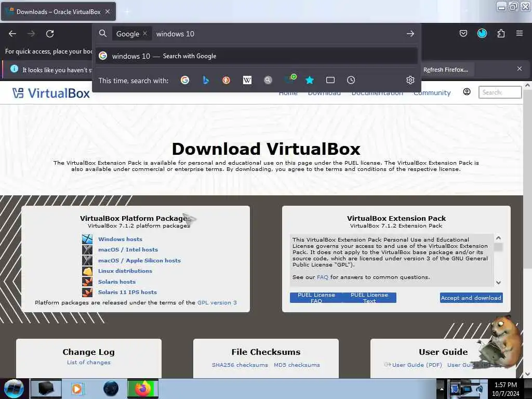Viewport: 532px width, 399px height.
Task: Open the Extensions puzzle icon
Action: point(501,33)
